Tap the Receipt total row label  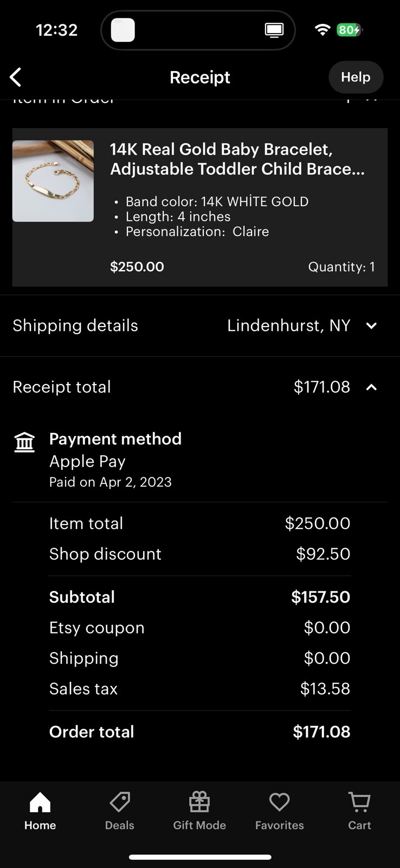point(62,387)
